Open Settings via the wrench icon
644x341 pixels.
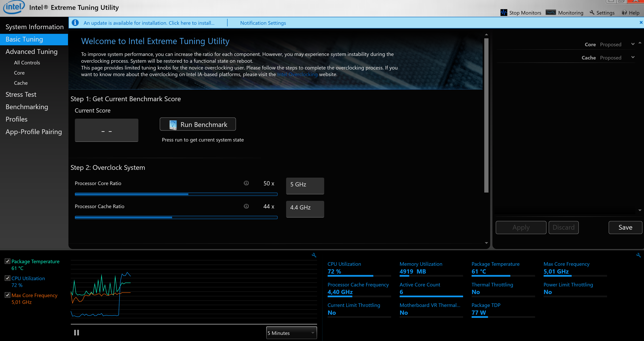point(592,13)
